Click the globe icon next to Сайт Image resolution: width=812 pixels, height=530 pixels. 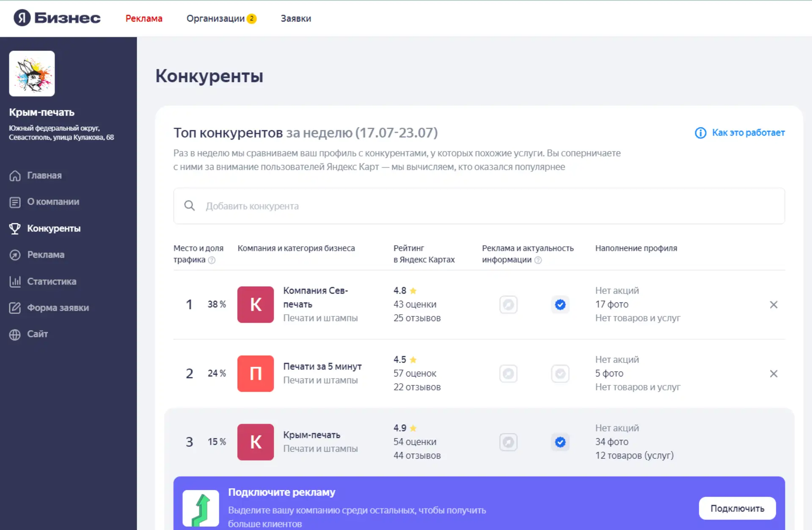coord(15,335)
